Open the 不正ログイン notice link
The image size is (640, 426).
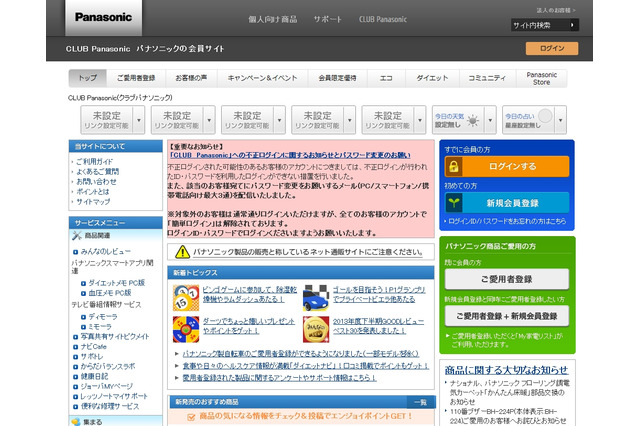[x=290, y=155]
